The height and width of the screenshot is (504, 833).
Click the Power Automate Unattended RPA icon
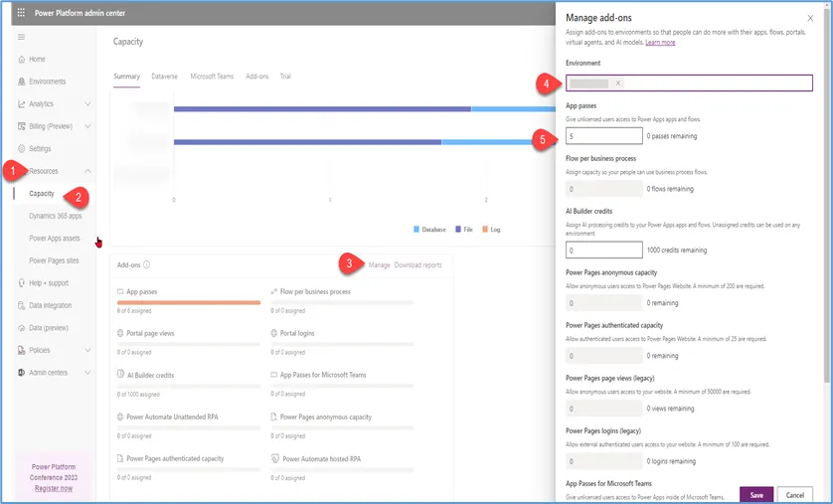point(120,417)
